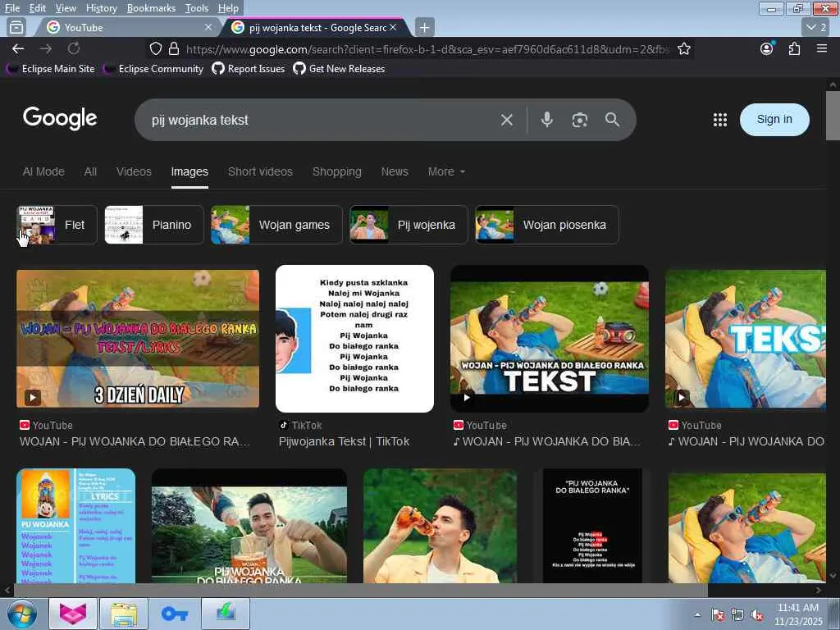Open the Google apps grid icon
Screen dimensions: 840x630
coord(720,120)
